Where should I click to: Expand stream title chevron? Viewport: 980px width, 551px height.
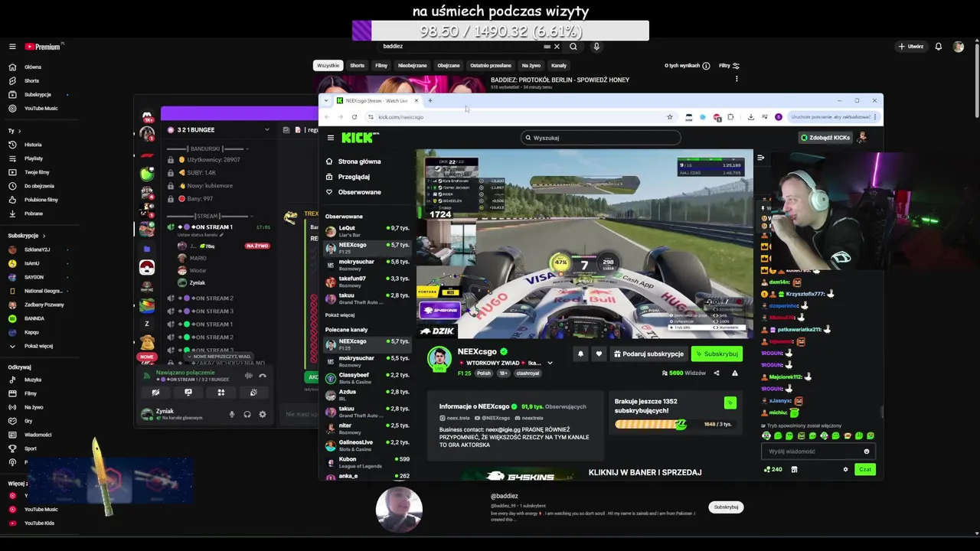click(550, 363)
